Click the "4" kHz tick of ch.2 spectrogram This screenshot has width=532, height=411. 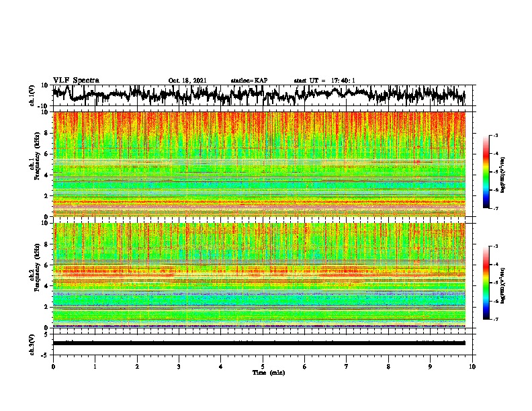click(x=46, y=286)
